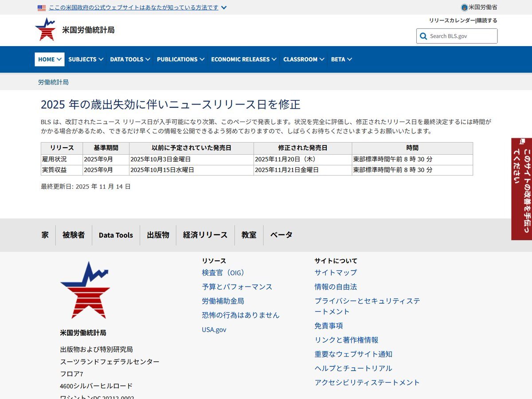Expand the official government website banner chevron
This screenshot has width=532, height=399.
click(224, 8)
